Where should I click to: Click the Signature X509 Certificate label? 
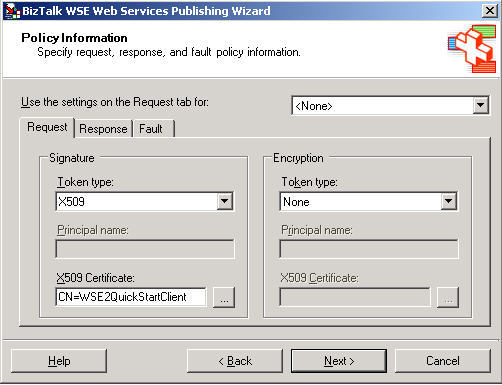click(x=95, y=278)
